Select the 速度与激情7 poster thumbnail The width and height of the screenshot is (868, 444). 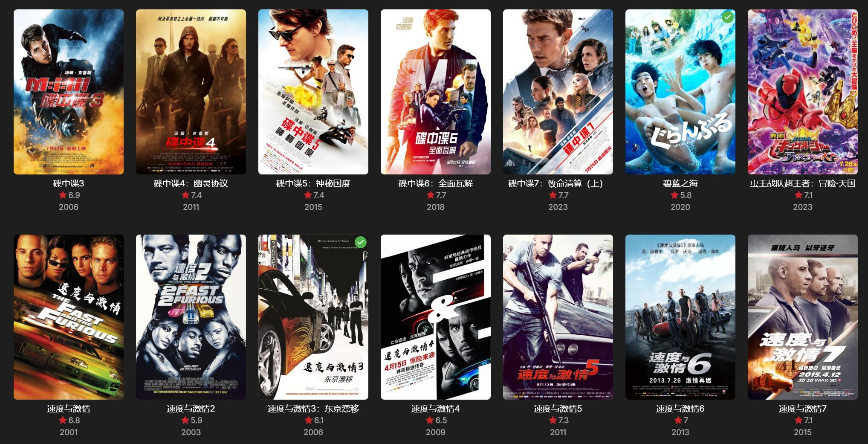(803, 317)
